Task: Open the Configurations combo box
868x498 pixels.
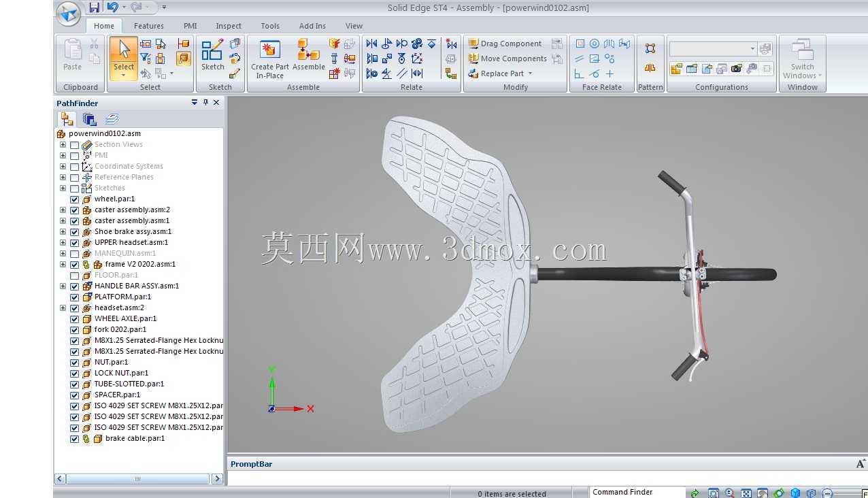Action: (713, 49)
